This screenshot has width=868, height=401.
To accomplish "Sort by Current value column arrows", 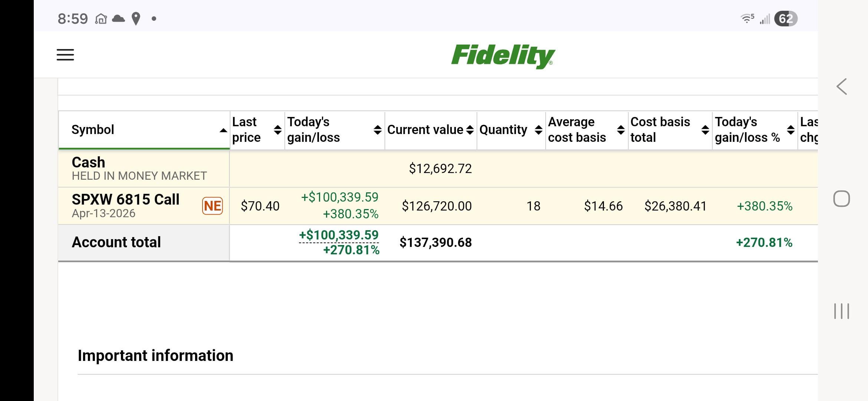I will pyautogui.click(x=470, y=130).
